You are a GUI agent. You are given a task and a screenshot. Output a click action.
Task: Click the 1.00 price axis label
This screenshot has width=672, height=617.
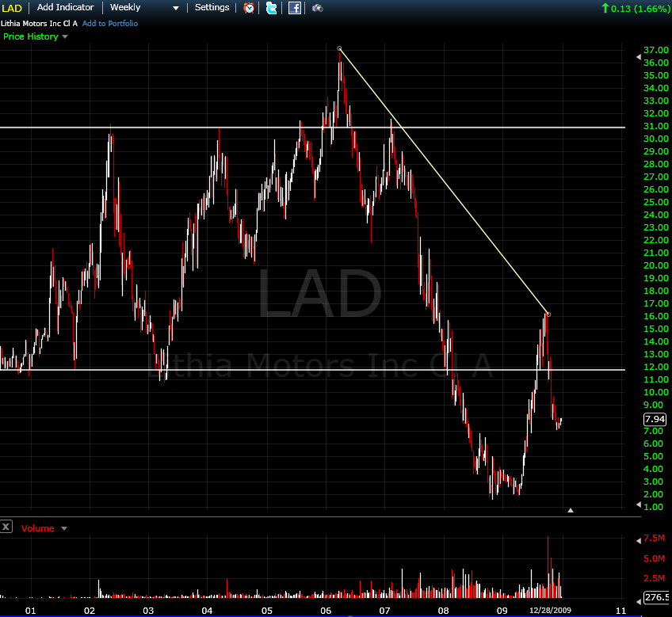coord(653,507)
